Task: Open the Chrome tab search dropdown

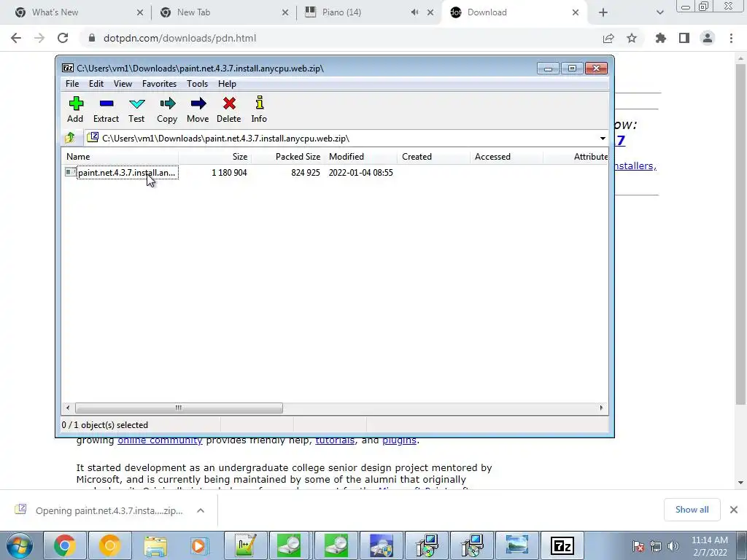Action: [659, 12]
